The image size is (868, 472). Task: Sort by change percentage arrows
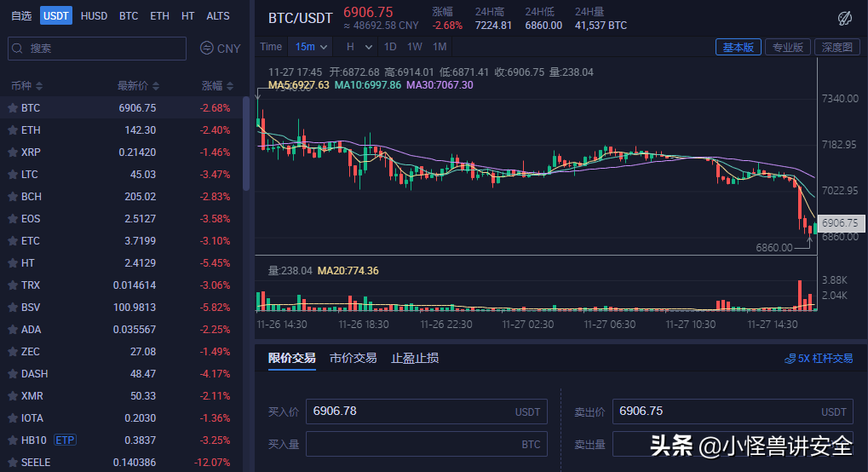(x=230, y=86)
